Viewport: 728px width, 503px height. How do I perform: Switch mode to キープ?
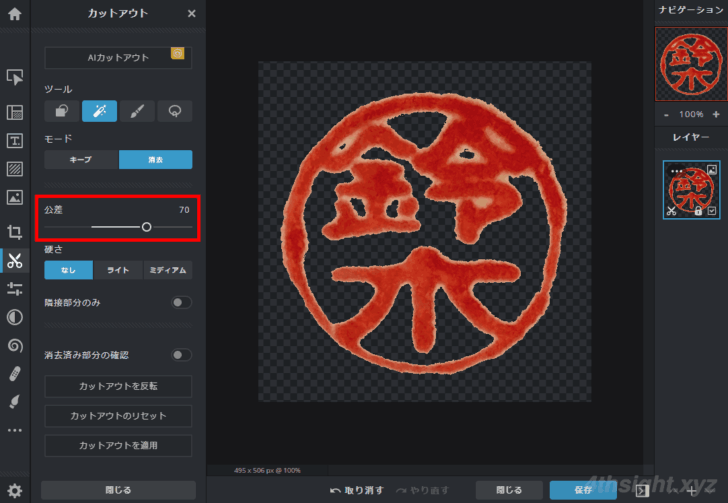click(x=81, y=160)
